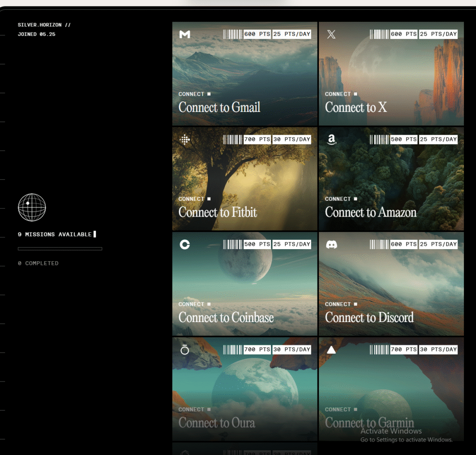Click the 0 Completed text
476x455 pixels.
tap(38, 264)
